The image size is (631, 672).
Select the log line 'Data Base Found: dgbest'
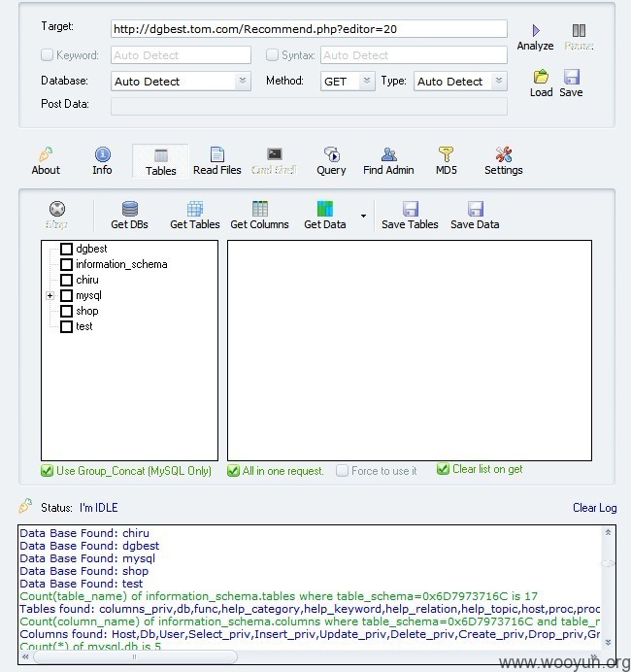pos(89,546)
